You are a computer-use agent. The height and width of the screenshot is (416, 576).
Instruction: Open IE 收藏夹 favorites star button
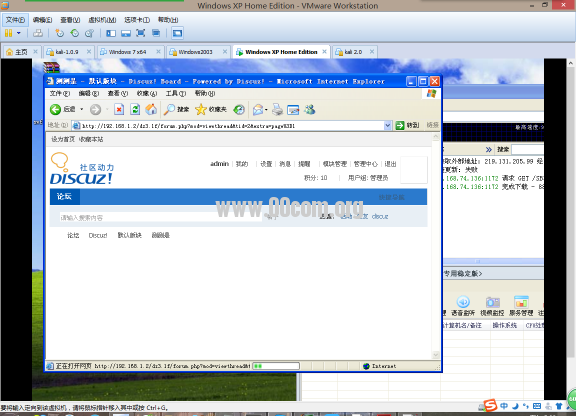click(211, 109)
